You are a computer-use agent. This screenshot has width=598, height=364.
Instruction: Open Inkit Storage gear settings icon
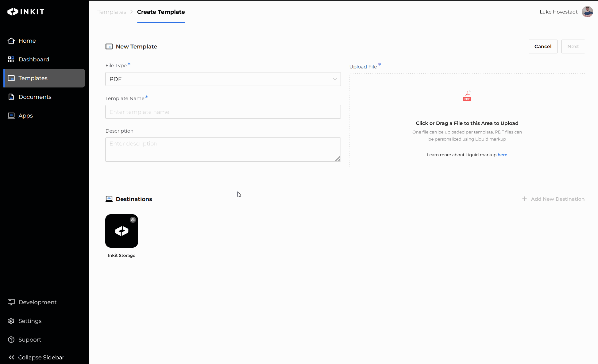coord(133,220)
